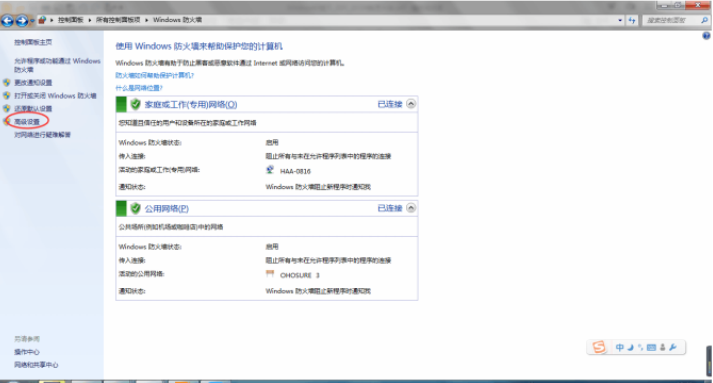Click the bench icon beside OHOSURE 3

point(270,274)
